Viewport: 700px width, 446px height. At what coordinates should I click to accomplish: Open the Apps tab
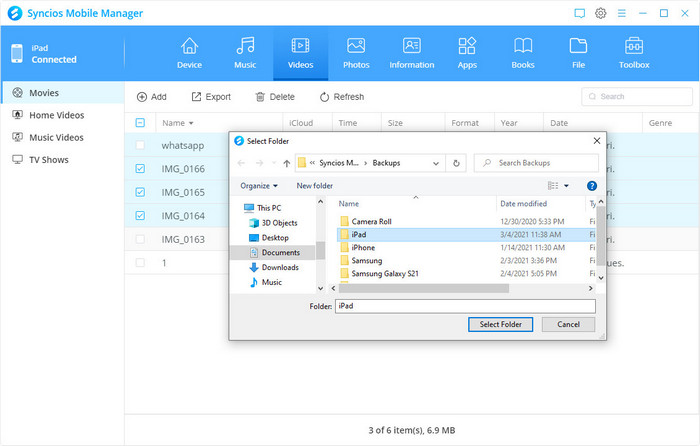tap(467, 54)
